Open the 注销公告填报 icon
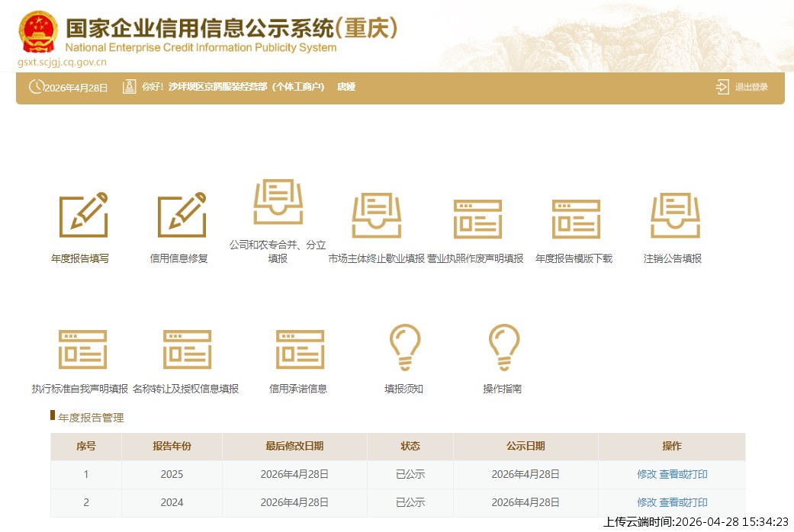The image size is (794, 532). (x=674, y=216)
